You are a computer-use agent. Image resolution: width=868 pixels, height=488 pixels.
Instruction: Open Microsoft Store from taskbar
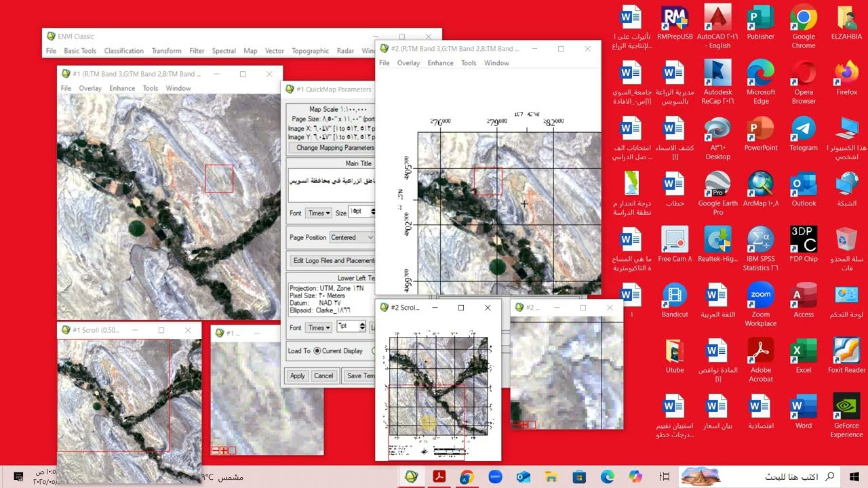578,476
